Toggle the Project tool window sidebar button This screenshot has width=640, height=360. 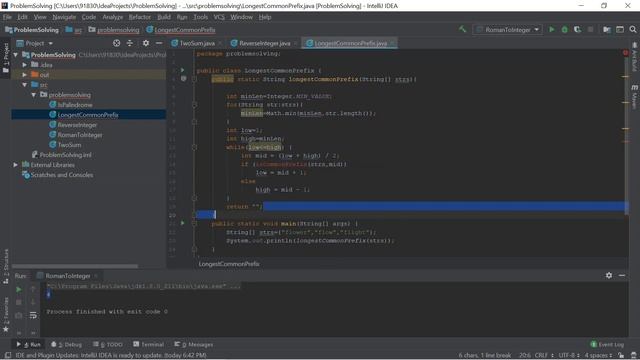pos(6,58)
